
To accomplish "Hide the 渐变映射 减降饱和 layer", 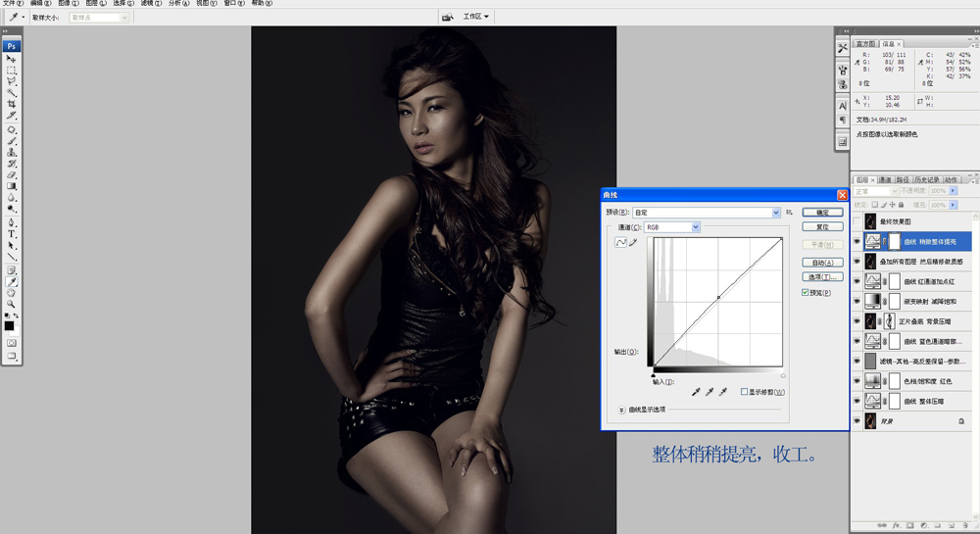I will [857, 302].
